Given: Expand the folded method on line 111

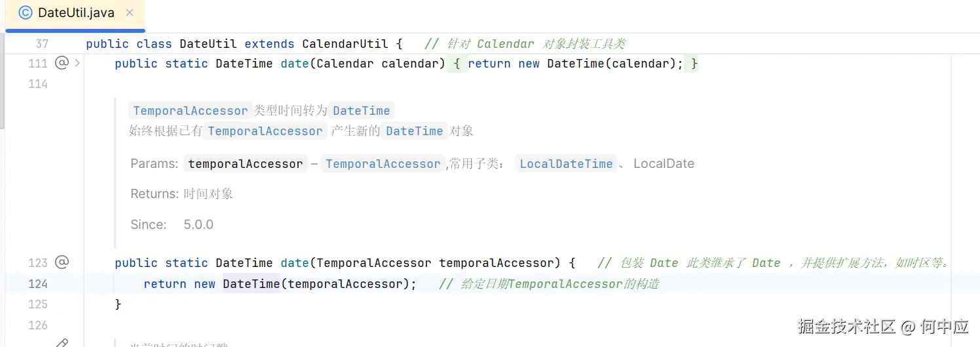Looking at the screenshot, I should [x=77, y=63].
